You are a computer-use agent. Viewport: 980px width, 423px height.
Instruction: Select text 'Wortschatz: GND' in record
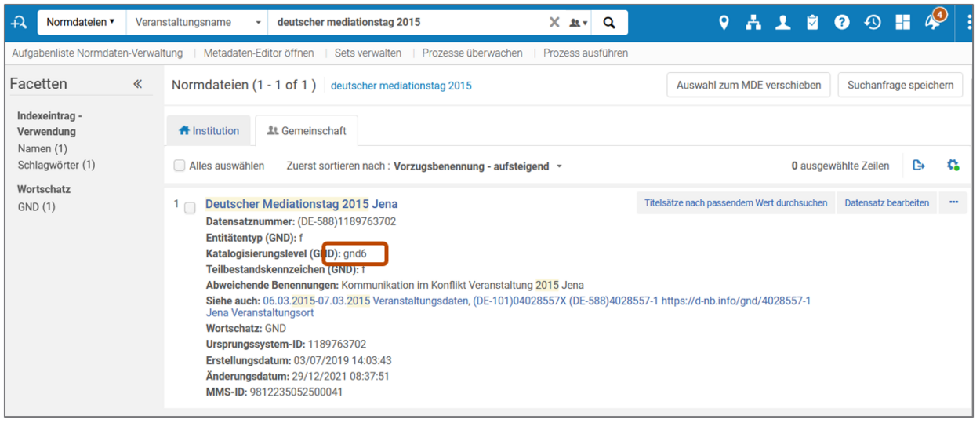coord(246,328)
